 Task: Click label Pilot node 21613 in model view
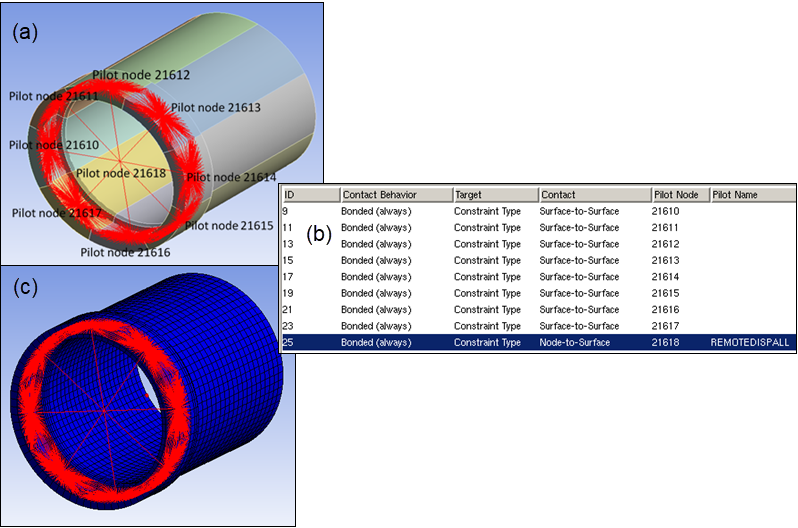coord(216,107)
